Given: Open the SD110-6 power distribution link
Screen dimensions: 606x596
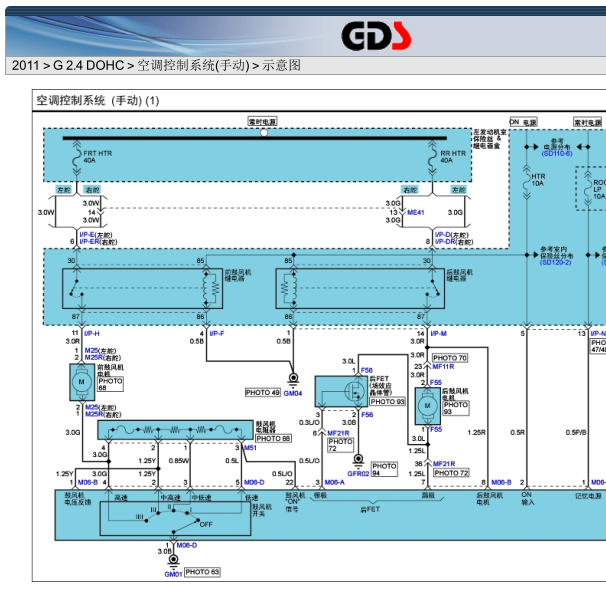Looking at the screenshot, I should pyautogui.click(x=557, y=153).
